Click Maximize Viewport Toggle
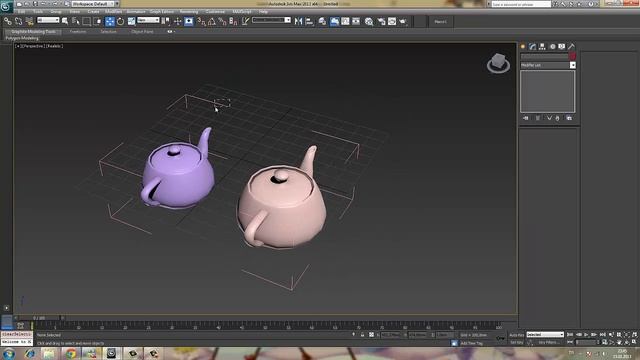The image size is (640, 360). pyautogui.click(x=634, y=342)
